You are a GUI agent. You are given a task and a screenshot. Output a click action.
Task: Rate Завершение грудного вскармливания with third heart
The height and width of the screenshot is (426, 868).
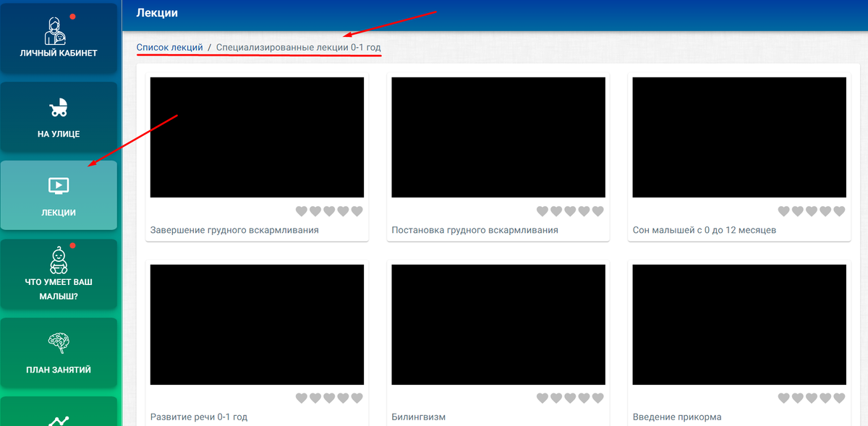329,211
